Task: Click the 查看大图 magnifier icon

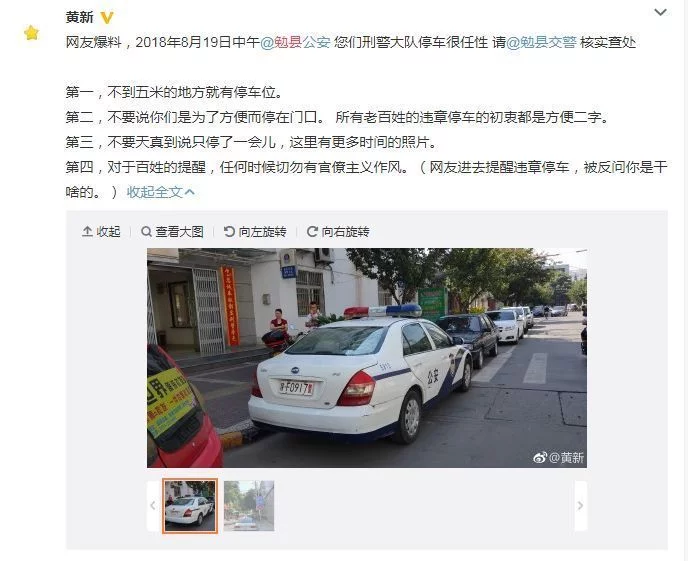Action: [x=147, y=231]
